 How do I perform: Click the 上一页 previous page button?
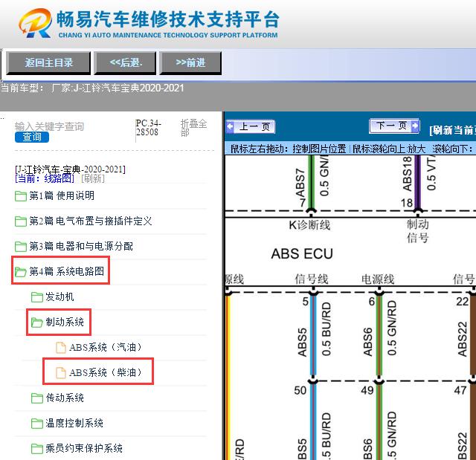251,126
